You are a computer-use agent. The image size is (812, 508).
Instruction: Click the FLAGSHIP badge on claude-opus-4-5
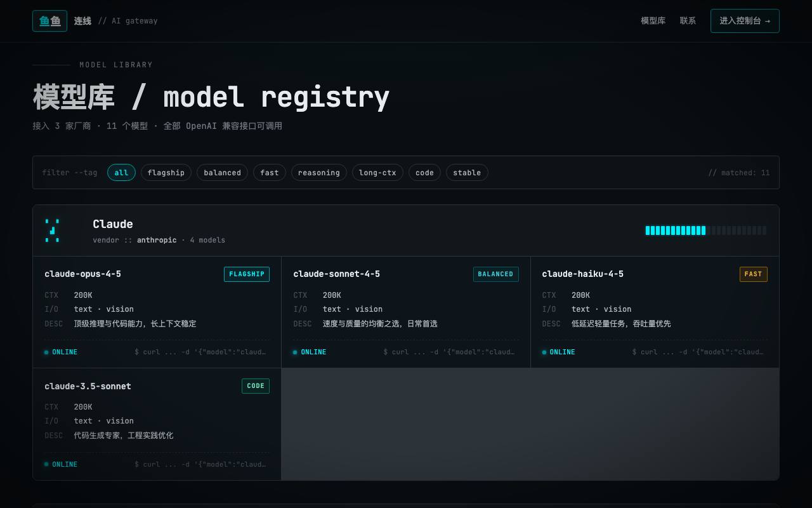(247, 274)
